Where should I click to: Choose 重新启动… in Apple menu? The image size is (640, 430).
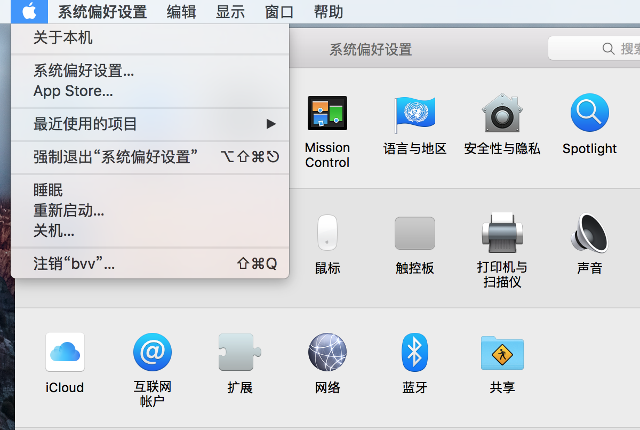click(x=150, y=211)
